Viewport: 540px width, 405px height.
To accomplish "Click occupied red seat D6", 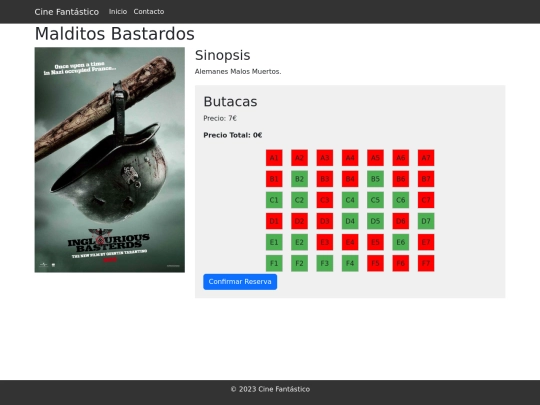I will click(401, 221).
